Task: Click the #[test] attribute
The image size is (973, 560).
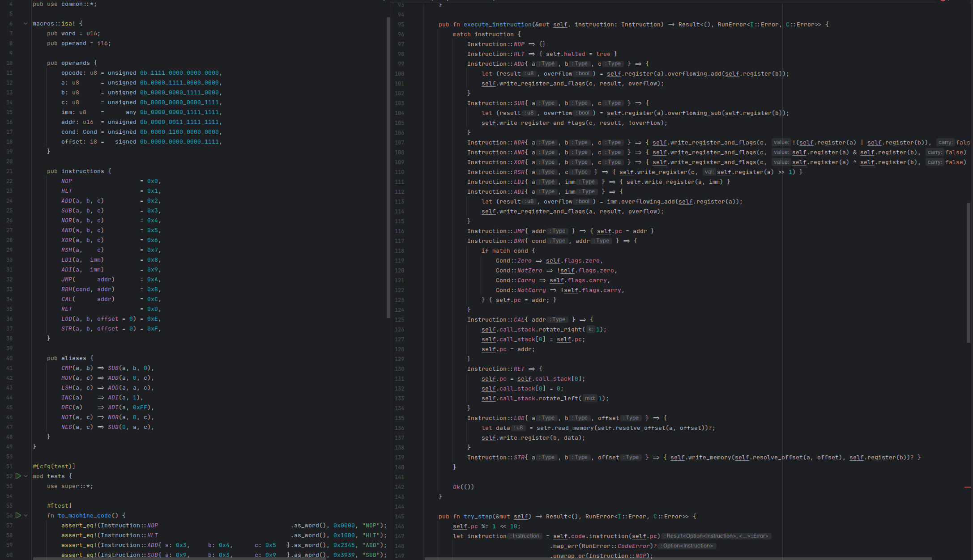Action: [59, 506]
